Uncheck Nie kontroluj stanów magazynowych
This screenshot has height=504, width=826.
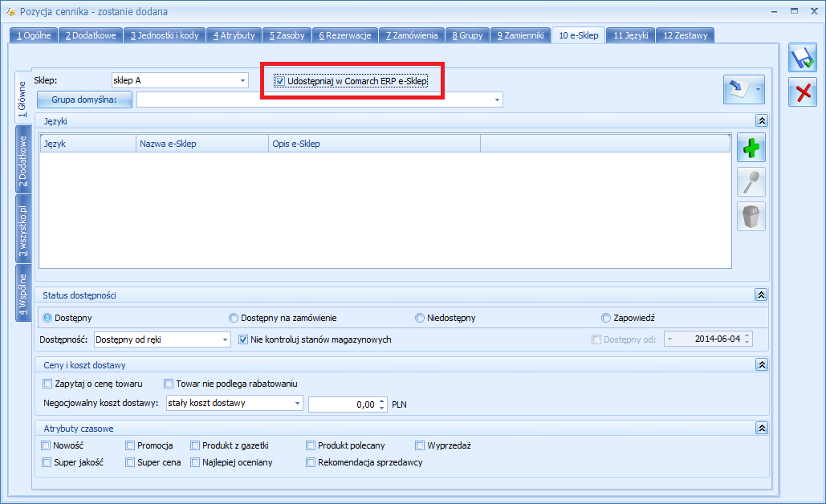pyautogui.click(x=243, y=339)
